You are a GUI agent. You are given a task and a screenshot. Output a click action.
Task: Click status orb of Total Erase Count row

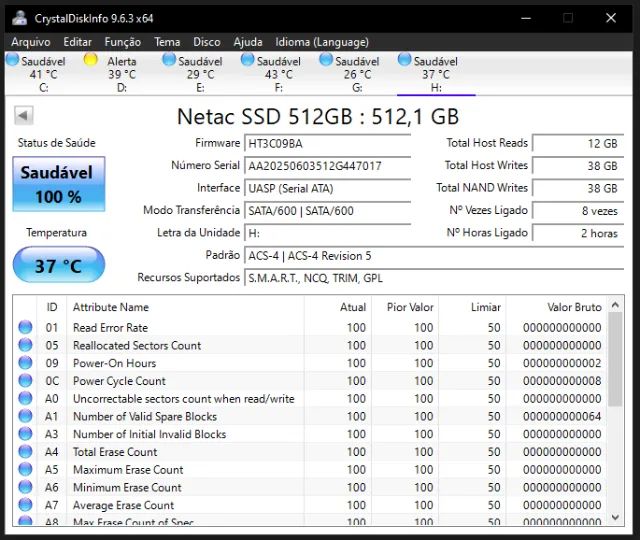click(25, 451)
